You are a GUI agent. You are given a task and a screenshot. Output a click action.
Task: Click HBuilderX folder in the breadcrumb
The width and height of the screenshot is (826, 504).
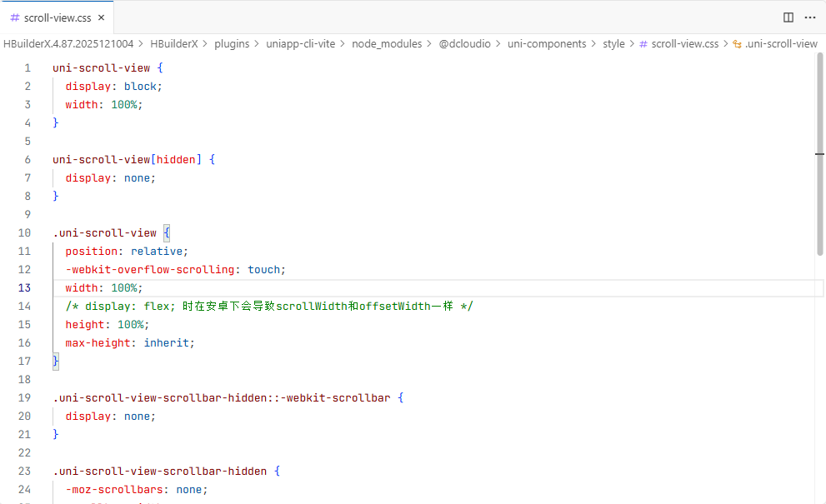(174, 43)
